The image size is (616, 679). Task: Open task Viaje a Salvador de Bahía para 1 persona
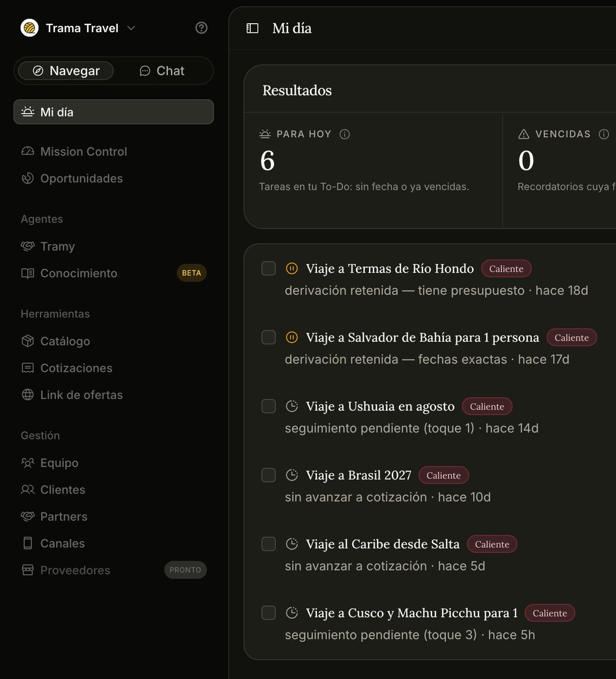[x=422, y=338]
